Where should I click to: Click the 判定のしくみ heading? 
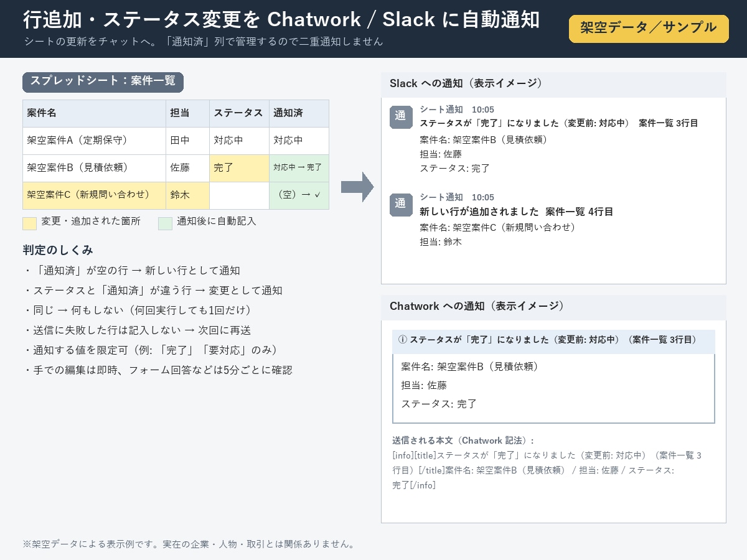[58, 250]
